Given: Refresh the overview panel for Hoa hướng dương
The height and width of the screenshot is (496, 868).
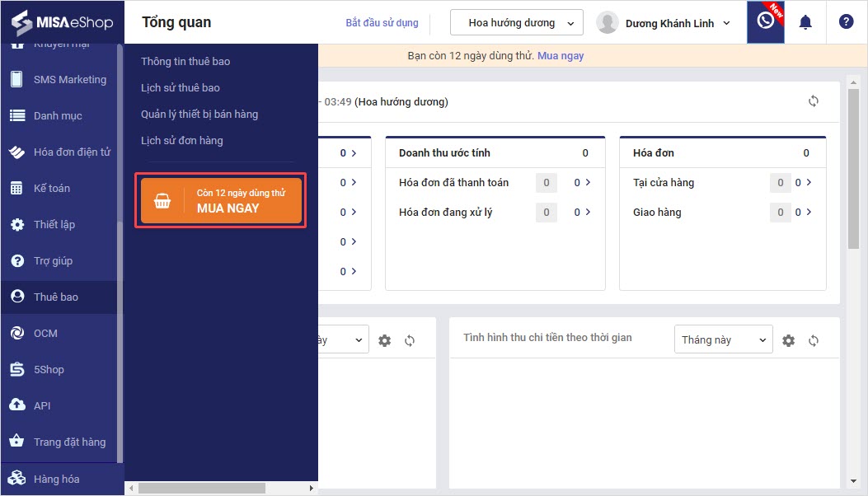Looking at the screenshot, I should point(814,101).
